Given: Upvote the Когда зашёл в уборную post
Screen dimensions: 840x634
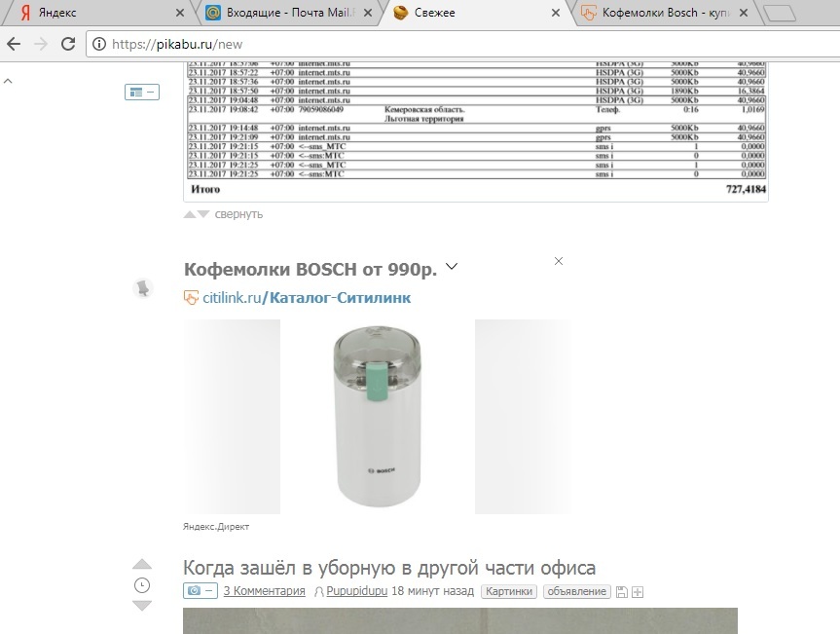Looking at the screenshot, I should point(142,564).
